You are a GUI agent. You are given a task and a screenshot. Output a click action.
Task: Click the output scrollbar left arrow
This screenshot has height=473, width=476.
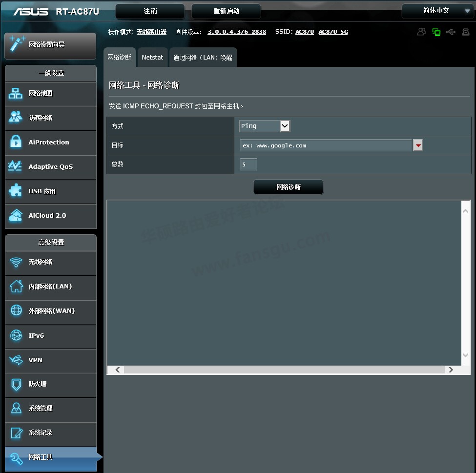tap(118, 370)
